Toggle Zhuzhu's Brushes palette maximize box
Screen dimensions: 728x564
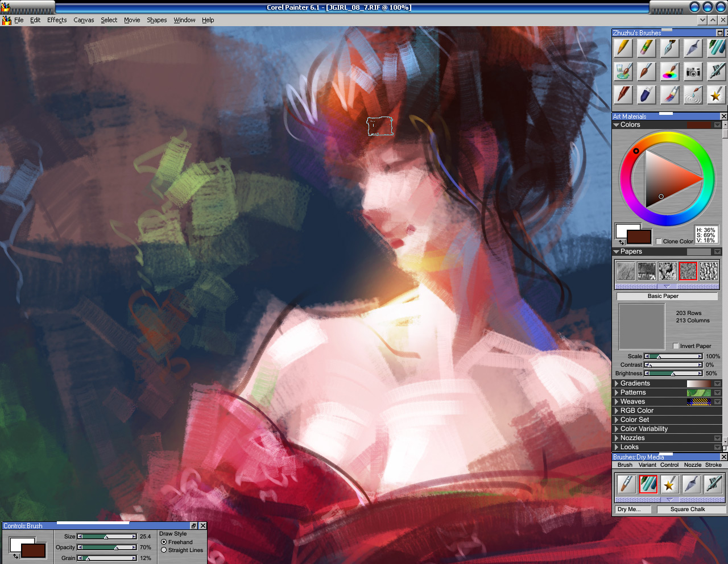point(719,33)
